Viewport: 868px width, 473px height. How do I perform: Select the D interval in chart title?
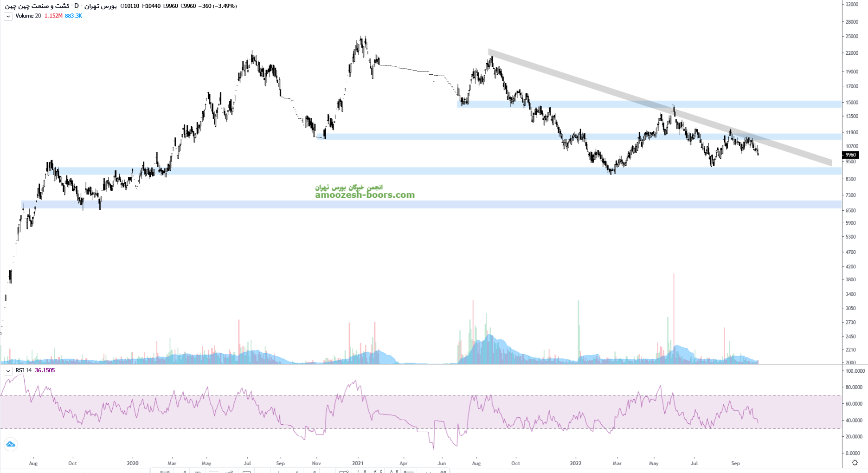click(x=77, y=6)
